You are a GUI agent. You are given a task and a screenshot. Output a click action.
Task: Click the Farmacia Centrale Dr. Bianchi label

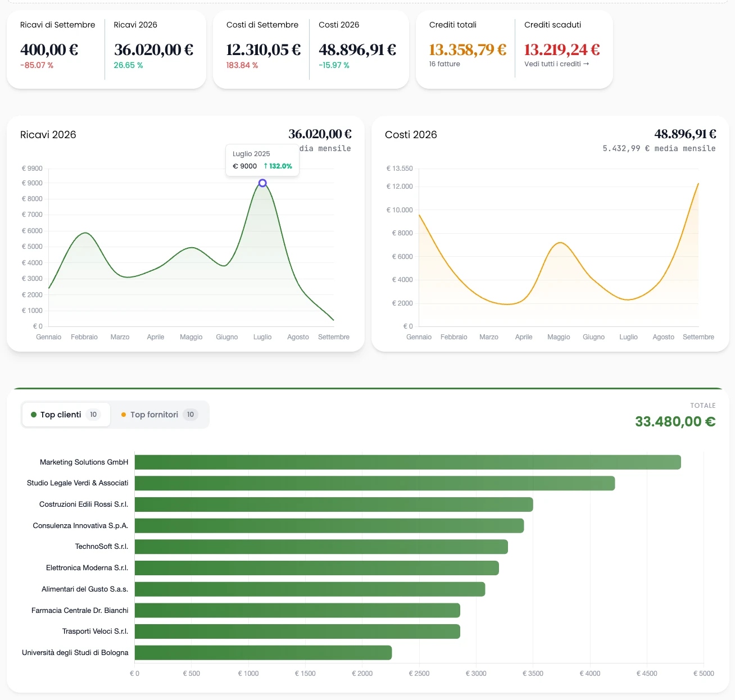pyautogui.click(x=80, y=611)
